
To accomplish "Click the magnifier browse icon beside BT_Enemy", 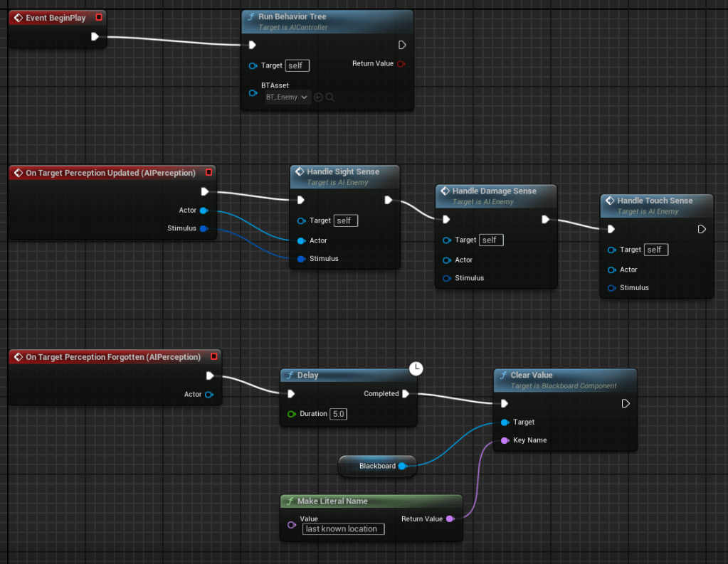I will point(329,97).
